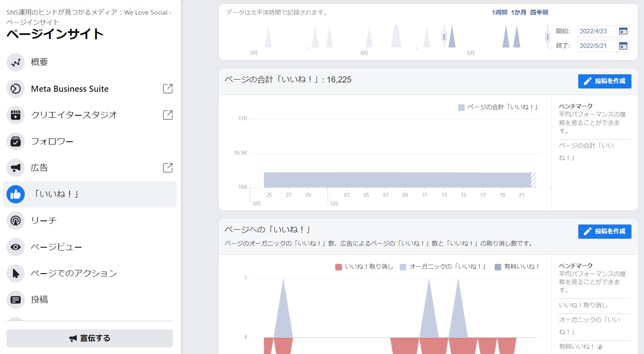Open external link icon beside 広告
Viewport: 644px width, 354px height.
pos(168,168)
